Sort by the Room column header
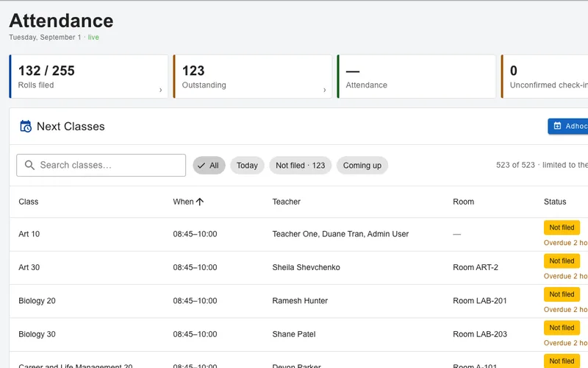Image resolution: width=588 pixels, height=368 pixels. coord(464,202)
